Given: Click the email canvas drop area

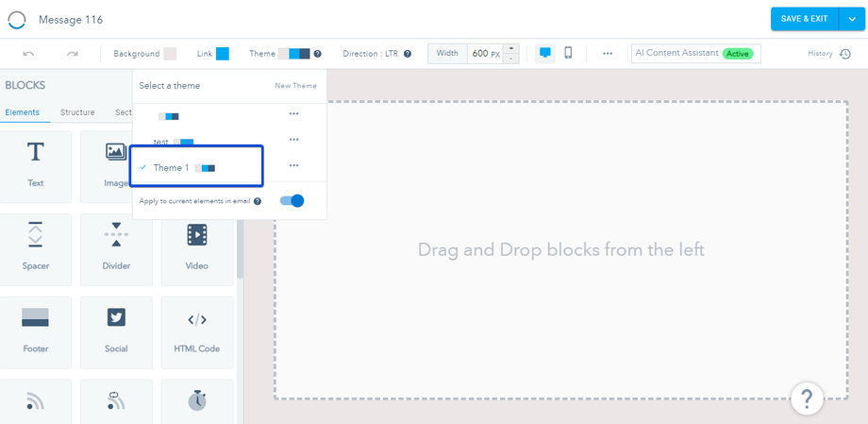Looking at the screenshot, I should point(560,250).
